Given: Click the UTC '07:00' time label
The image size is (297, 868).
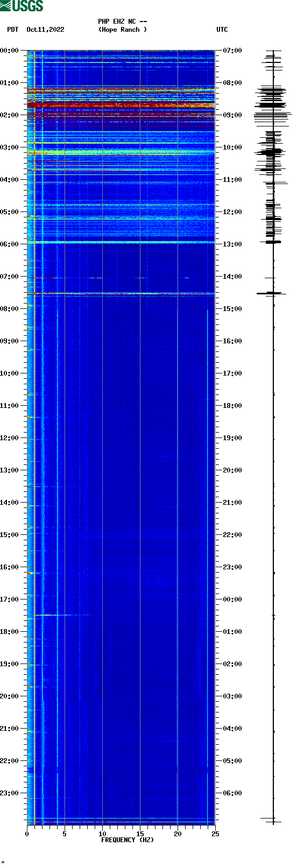Looking at the screenshot, I should coord(232,51).
